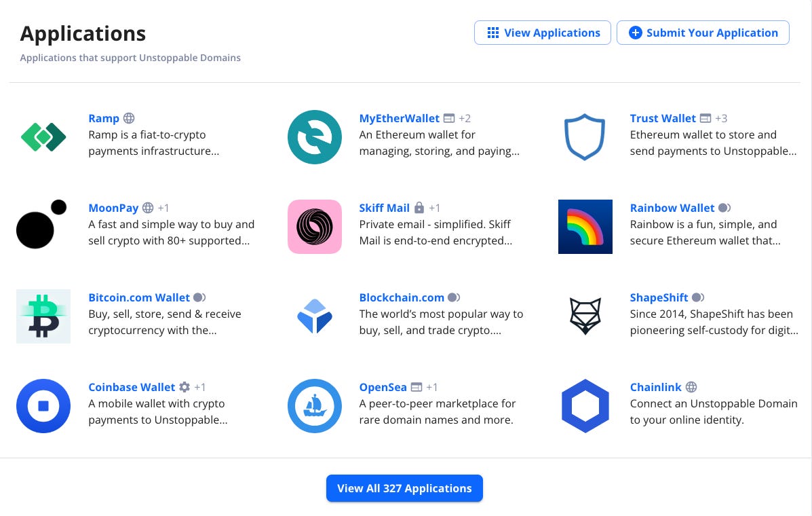This screenshot has width=812, height=516.
Task: Click the Rainbow Wallet rainbow logo
Action: click(585, 227)
